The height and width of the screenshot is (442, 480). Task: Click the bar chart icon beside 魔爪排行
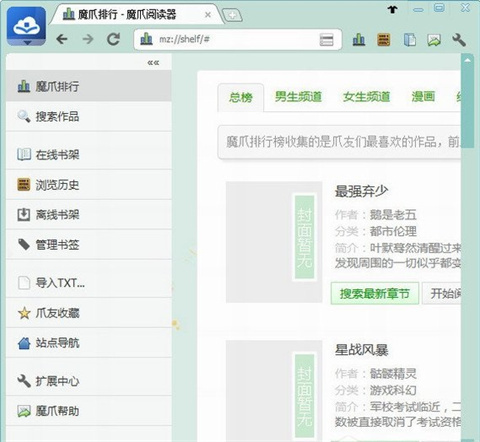24,86
